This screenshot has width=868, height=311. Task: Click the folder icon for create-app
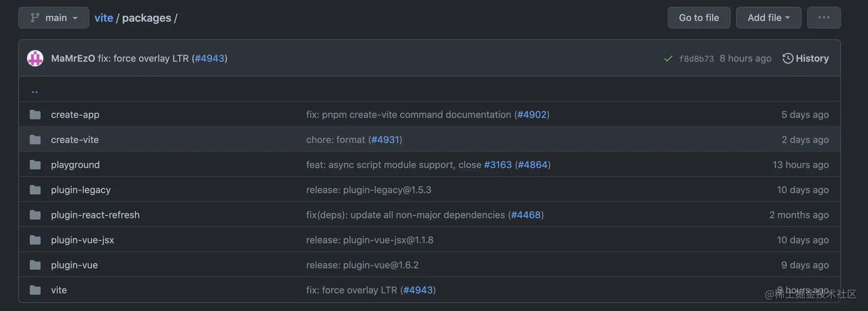(35, 114)
